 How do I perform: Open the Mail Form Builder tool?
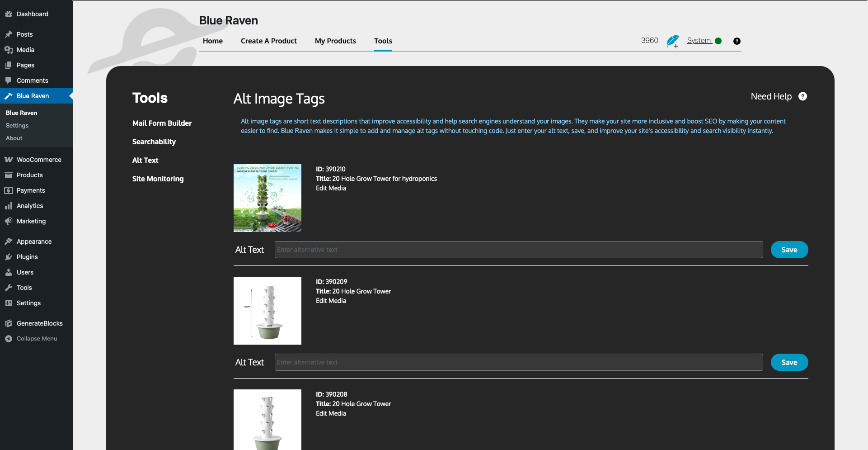pos(162,123)
